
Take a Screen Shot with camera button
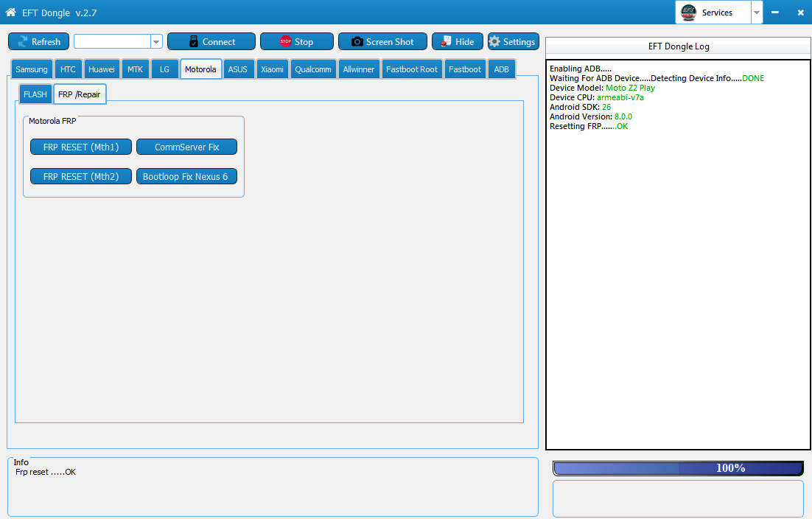[382, 41]
